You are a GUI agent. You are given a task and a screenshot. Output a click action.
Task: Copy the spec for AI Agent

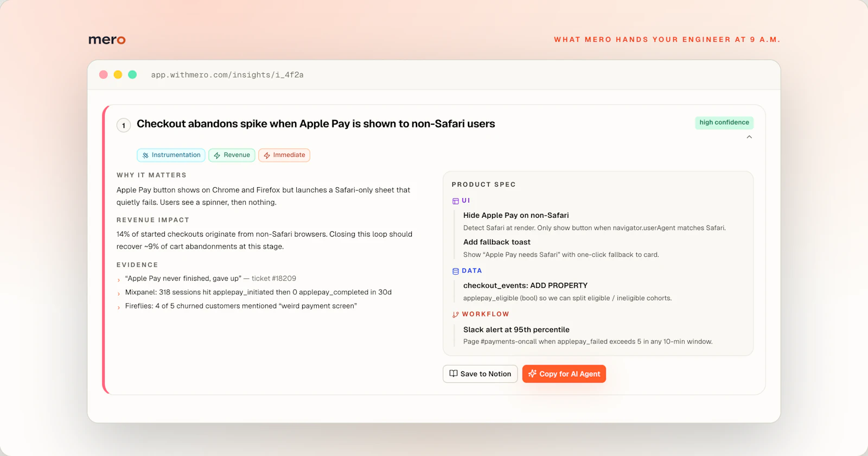tap(564, 373)
